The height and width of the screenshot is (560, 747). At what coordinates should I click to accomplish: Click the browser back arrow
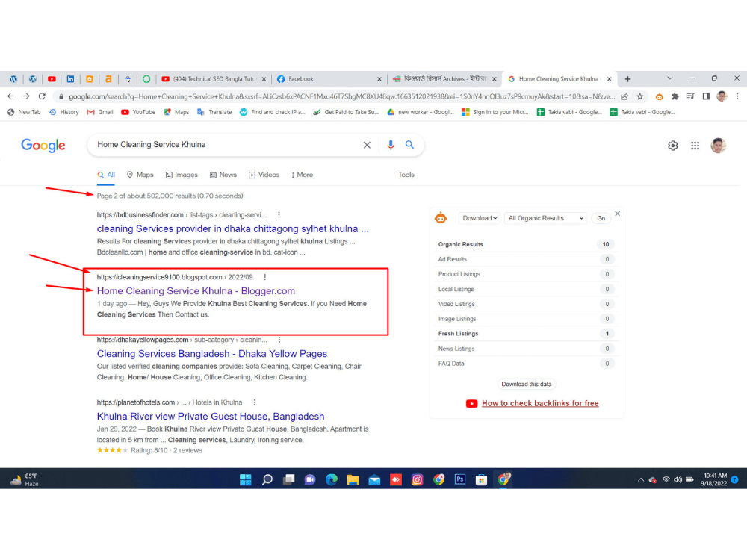(x=10, y=96)
